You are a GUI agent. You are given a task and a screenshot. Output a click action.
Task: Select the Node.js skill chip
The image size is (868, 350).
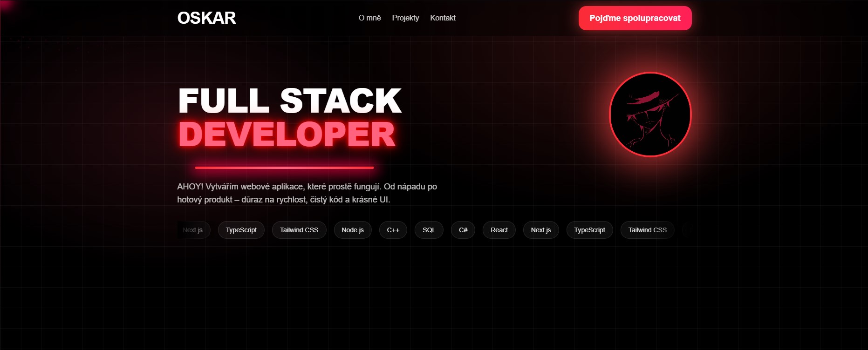coord(352,230)
